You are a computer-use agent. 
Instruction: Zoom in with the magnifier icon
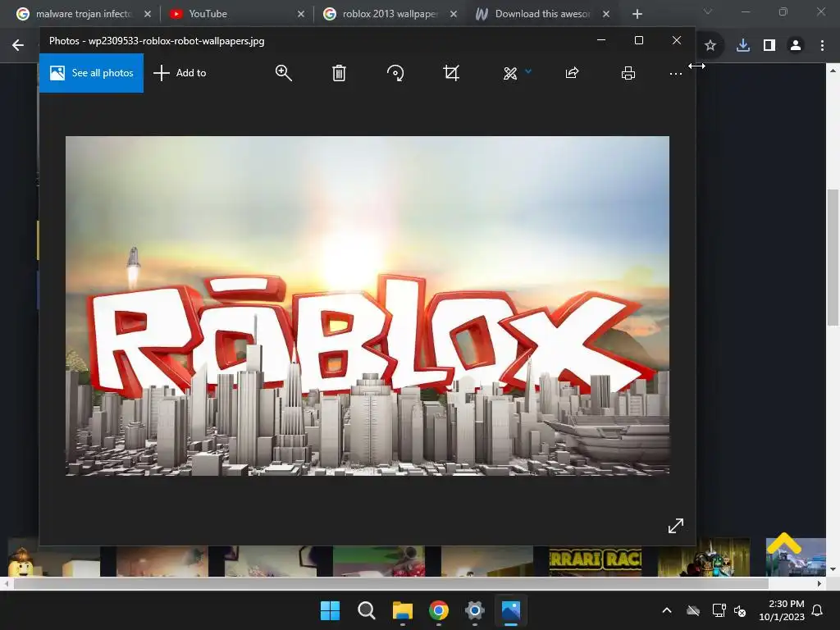[x=283, y=73]
